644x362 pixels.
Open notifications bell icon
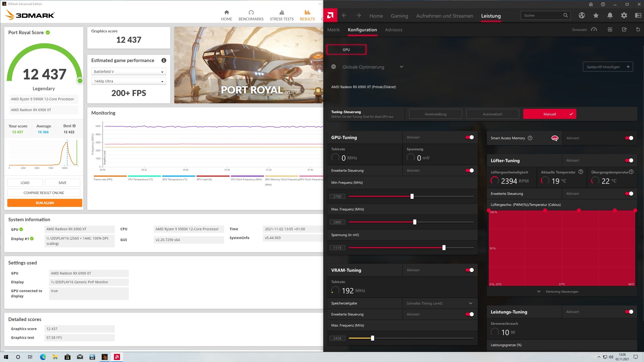610,15
